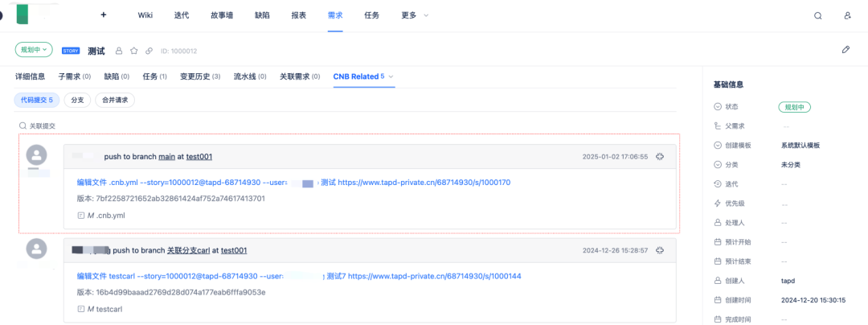Click the ID: 1000012 text

click(178, 51)
